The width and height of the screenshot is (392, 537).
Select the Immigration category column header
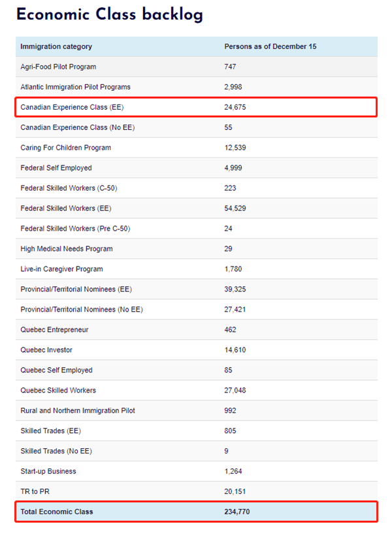coord(56,46)
